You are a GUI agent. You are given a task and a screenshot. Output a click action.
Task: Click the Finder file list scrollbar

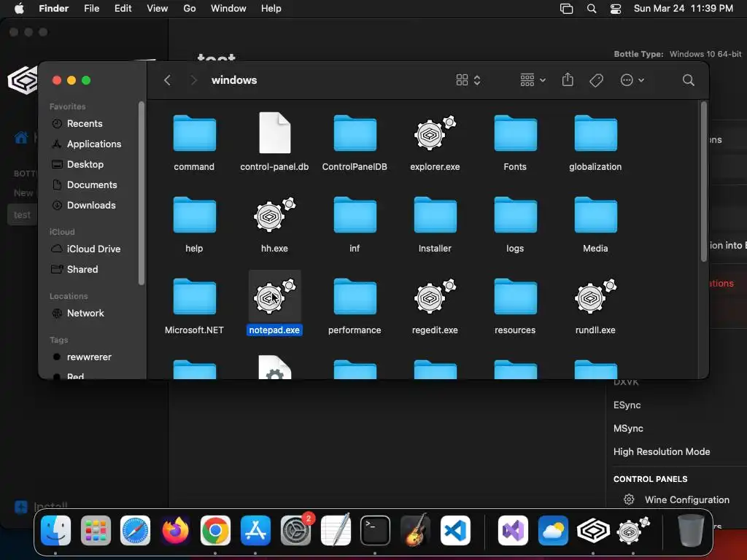(x=704, y=182)
